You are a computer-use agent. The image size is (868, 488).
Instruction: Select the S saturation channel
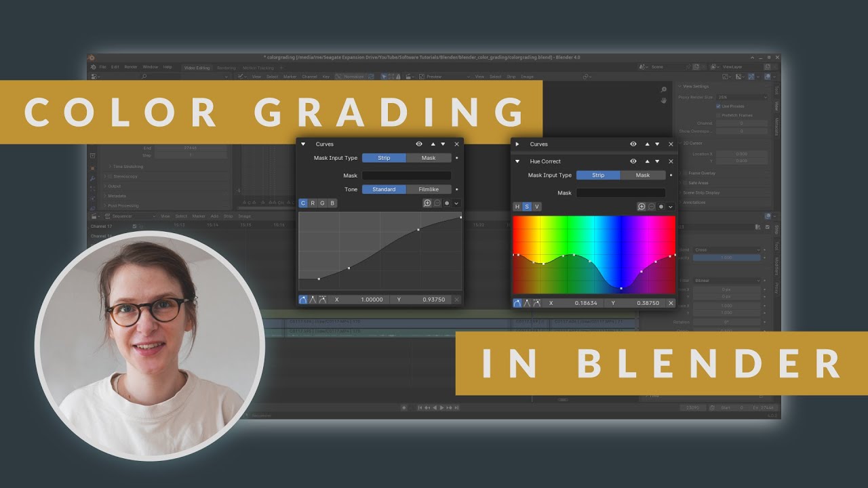coord(527,207)
